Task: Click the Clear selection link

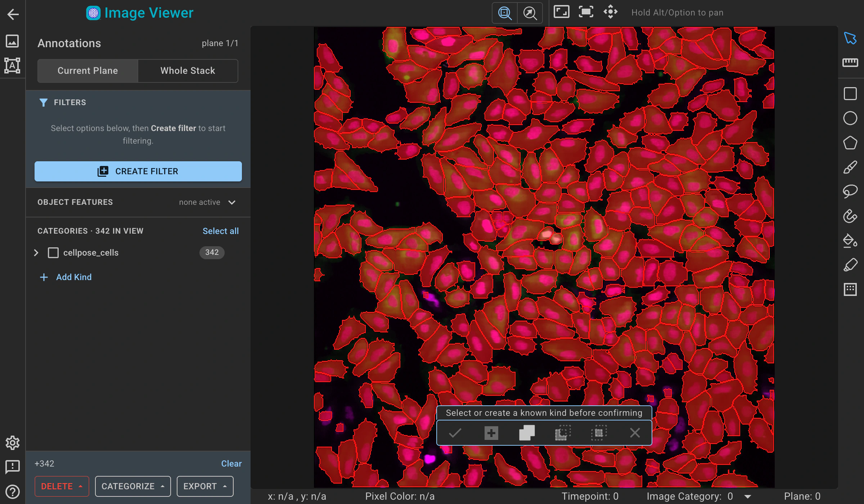Action: tap(231, 464)
